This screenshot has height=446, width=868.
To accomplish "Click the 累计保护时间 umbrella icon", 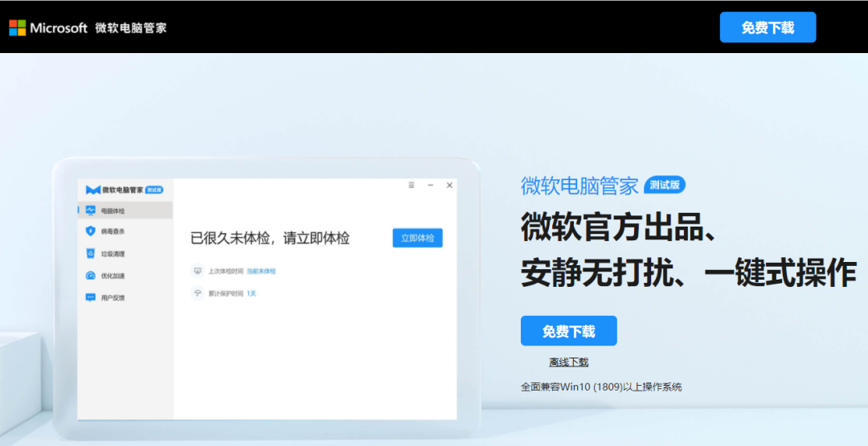I will 198,293.
